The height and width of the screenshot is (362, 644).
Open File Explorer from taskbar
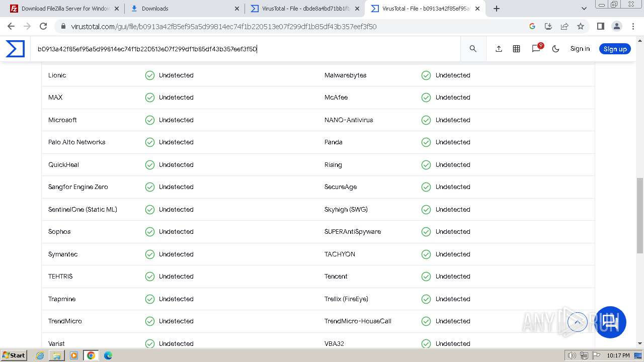click(57, 355)
